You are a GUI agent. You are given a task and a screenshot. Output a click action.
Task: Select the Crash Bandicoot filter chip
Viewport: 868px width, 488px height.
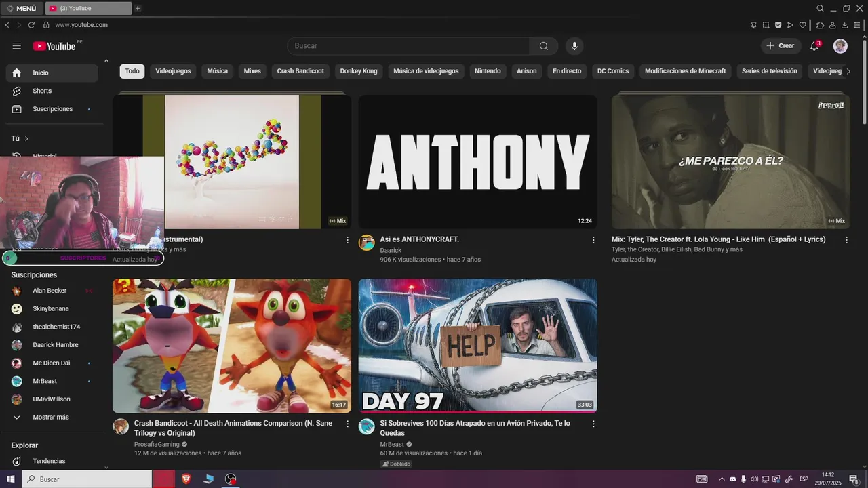pyautogui.click(x=300, y=71)
